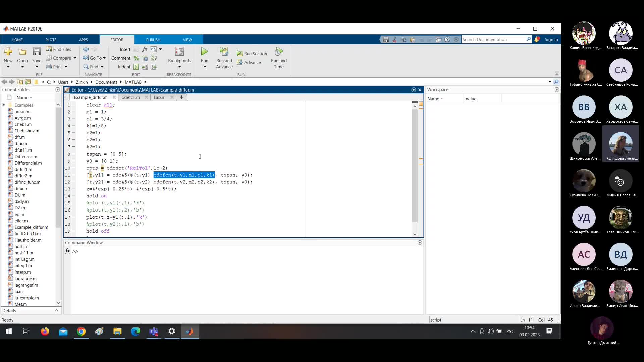Click the Zinkin breadcrumb folder
This screenshot has width=644, height=362.
[x=82, y=82]
